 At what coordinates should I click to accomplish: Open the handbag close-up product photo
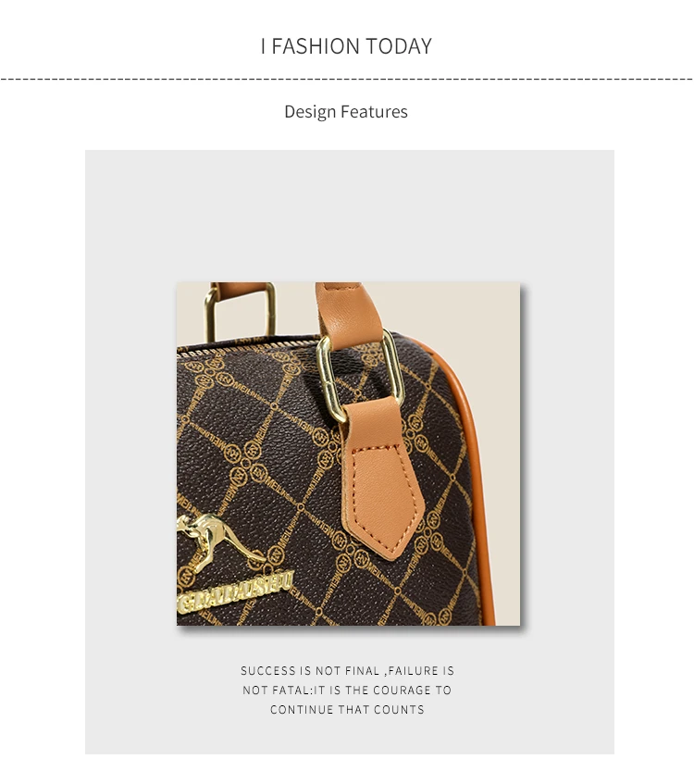pos(348,454)
